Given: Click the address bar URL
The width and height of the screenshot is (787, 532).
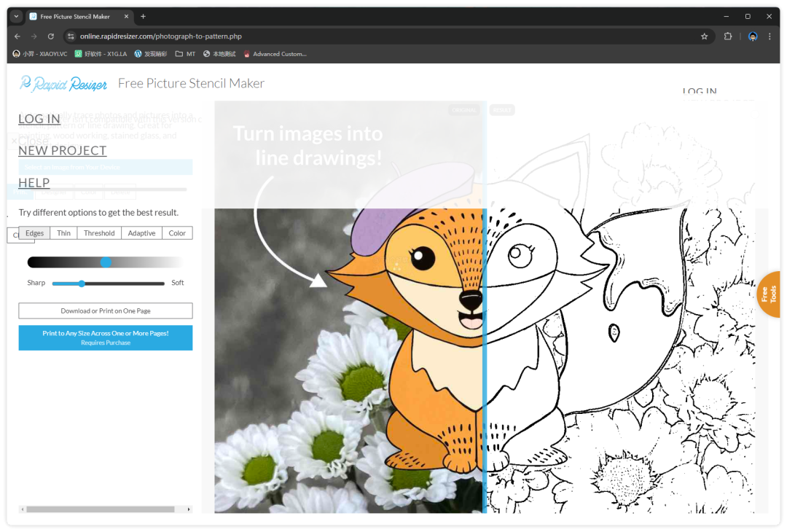Looking at the screenshot, I should pos(160,36).
